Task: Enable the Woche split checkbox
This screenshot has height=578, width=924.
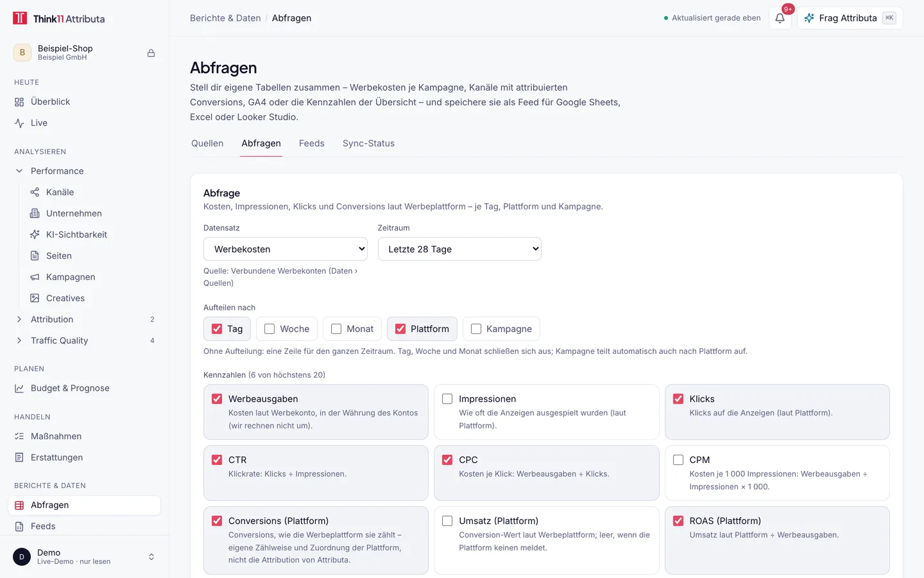Action: pyautogui.click(x=269, y=329)
